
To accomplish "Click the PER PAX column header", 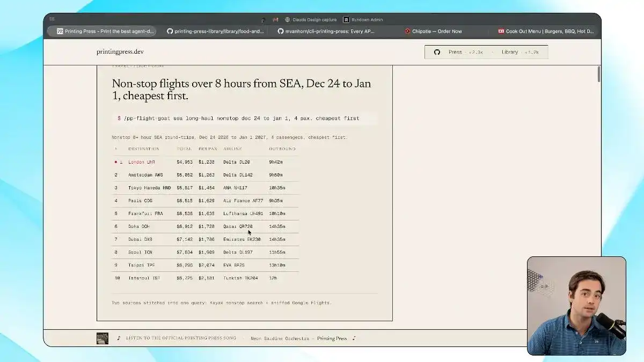I will pyautogui.click(x=208, y=149).
